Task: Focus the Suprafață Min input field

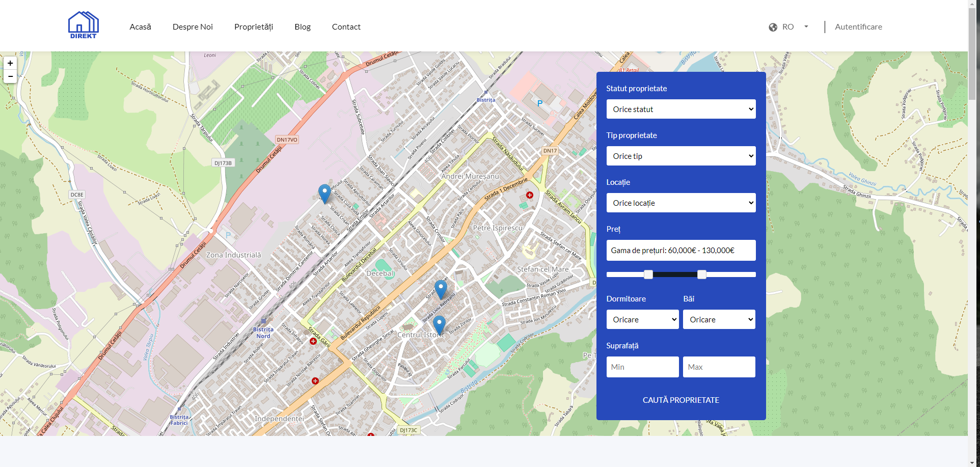Action: pos(642,367)
